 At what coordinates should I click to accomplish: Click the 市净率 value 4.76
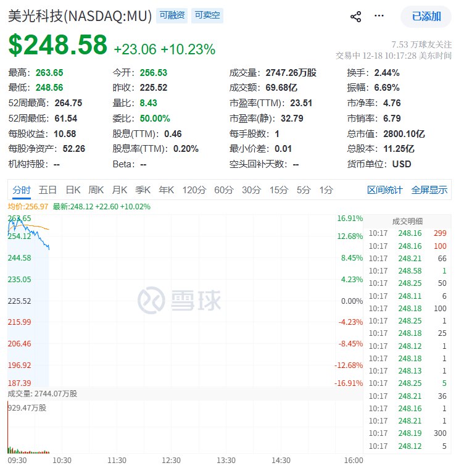[x=392, y=103]
